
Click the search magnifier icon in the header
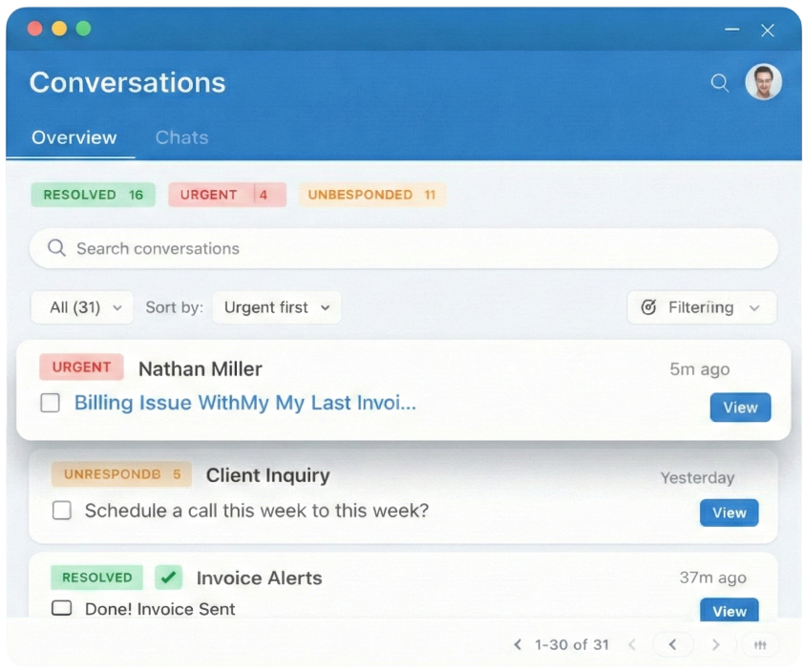coord(720,83)
